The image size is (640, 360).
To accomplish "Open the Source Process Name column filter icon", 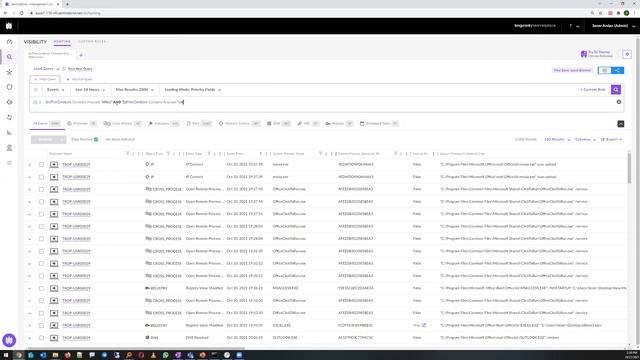I will [x=320, y=154].
